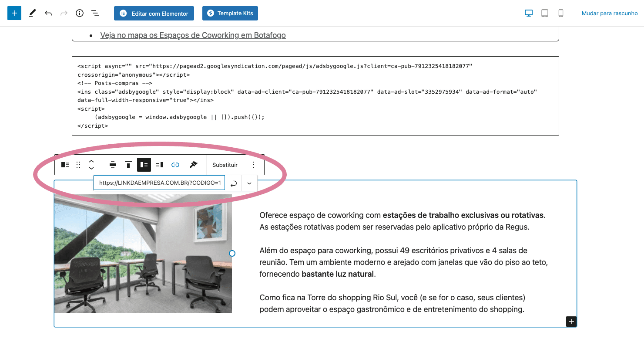Submit the link with apply arrow

click(234, 183)
